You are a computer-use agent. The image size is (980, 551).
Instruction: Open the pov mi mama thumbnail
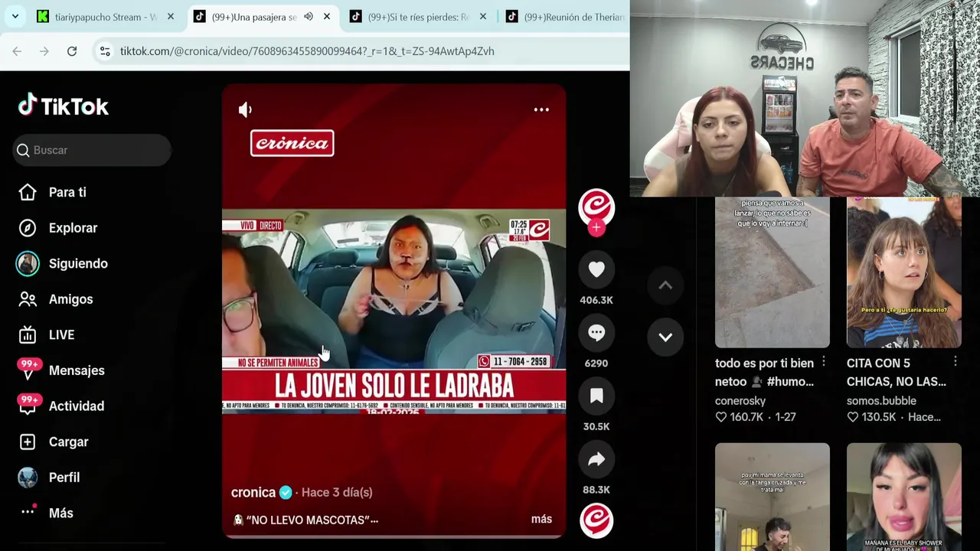click(x=772, y=497)
